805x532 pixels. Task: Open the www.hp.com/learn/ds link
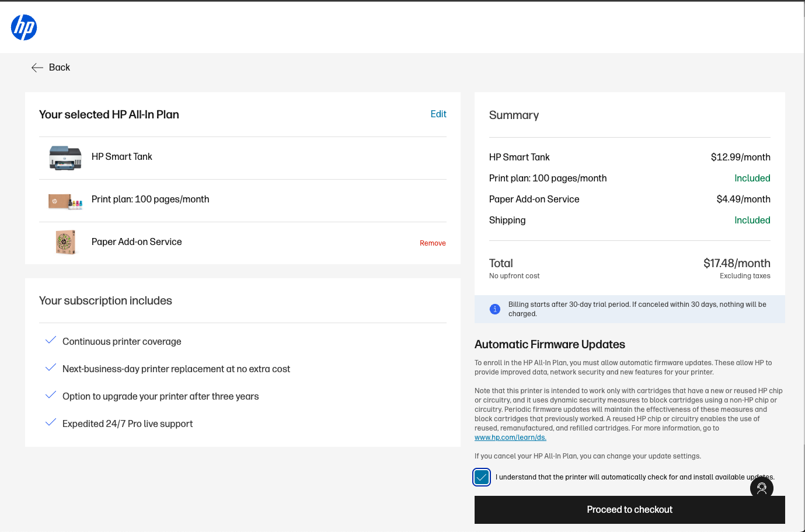point(510,437)
